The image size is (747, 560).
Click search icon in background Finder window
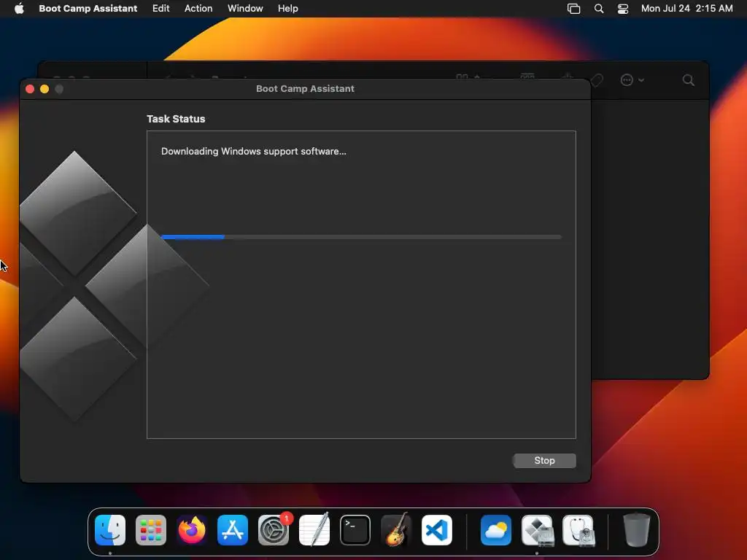pos(688,80)
